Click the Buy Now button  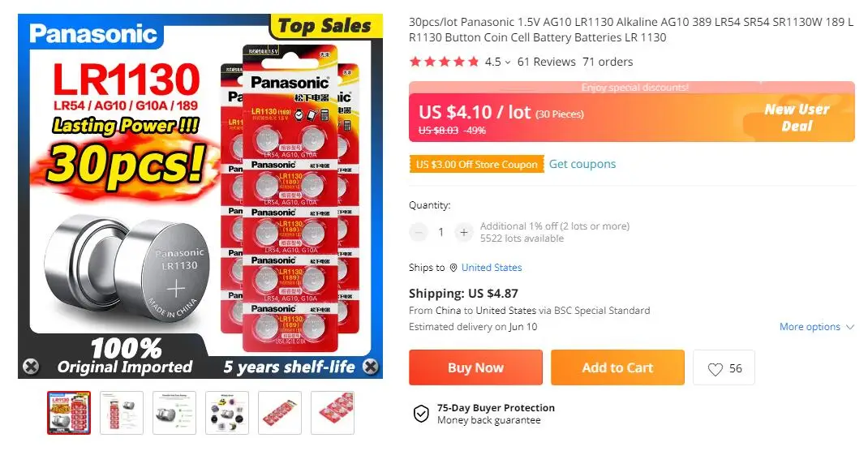[x=475, y=367]
